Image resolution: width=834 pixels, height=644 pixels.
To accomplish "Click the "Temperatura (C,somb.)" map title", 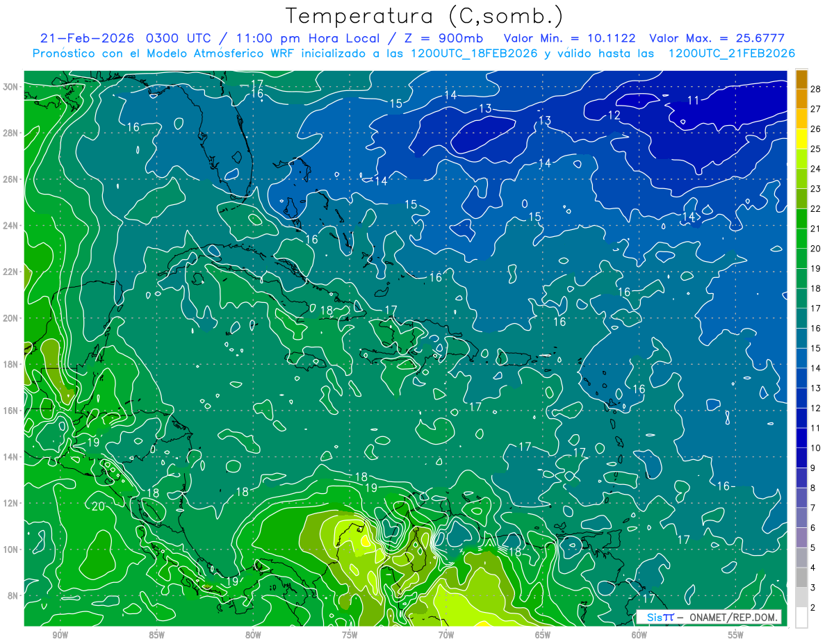I will click(425, 16).
